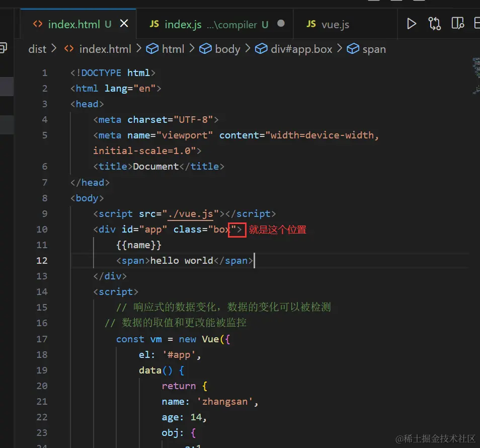The image size is (480, 448).
Task: Click the lang="en" attribute
Action: [130, 89]
